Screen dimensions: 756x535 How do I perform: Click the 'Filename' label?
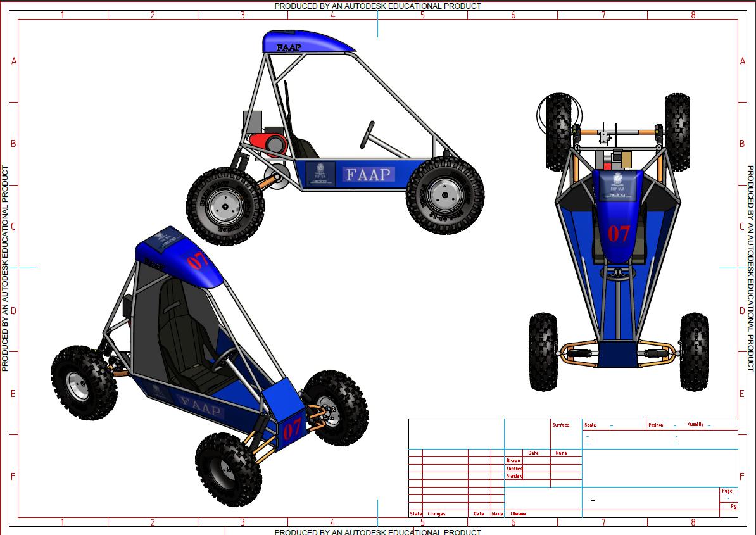click(x=519, y=514)
